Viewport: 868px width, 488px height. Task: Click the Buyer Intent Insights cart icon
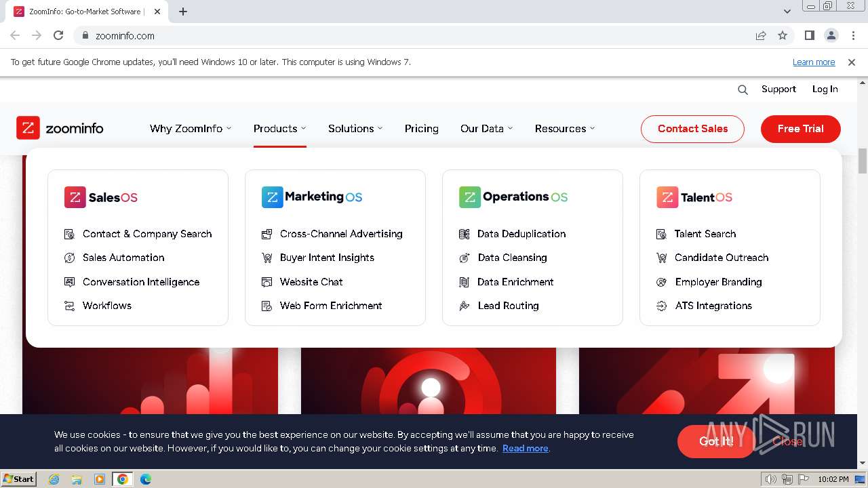[267, 258]
